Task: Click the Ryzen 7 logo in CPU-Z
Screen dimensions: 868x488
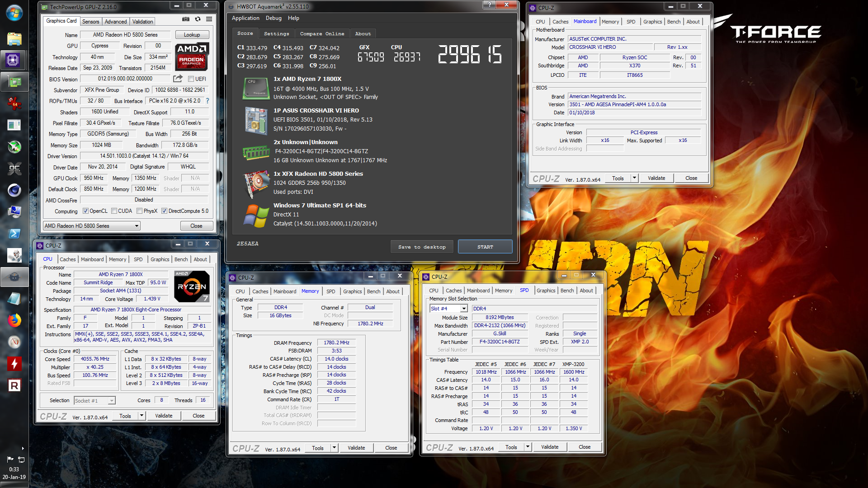Action: point(192,286)
